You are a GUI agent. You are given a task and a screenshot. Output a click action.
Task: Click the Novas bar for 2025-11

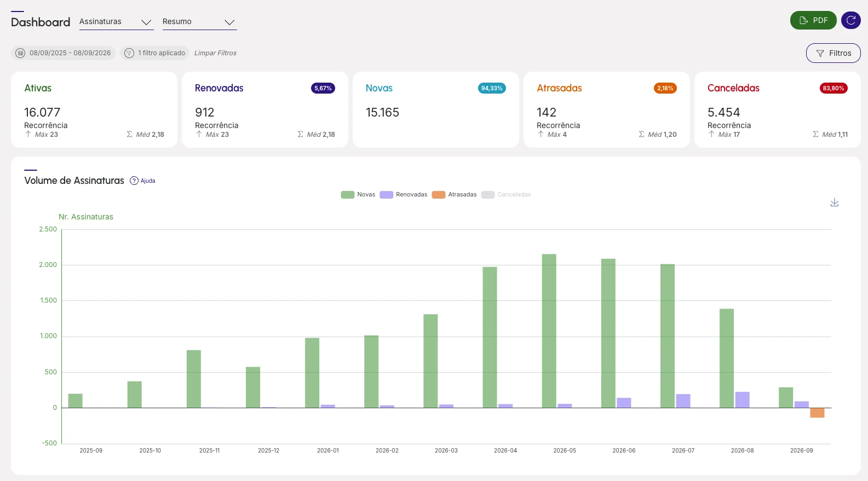tap(194, 379)
